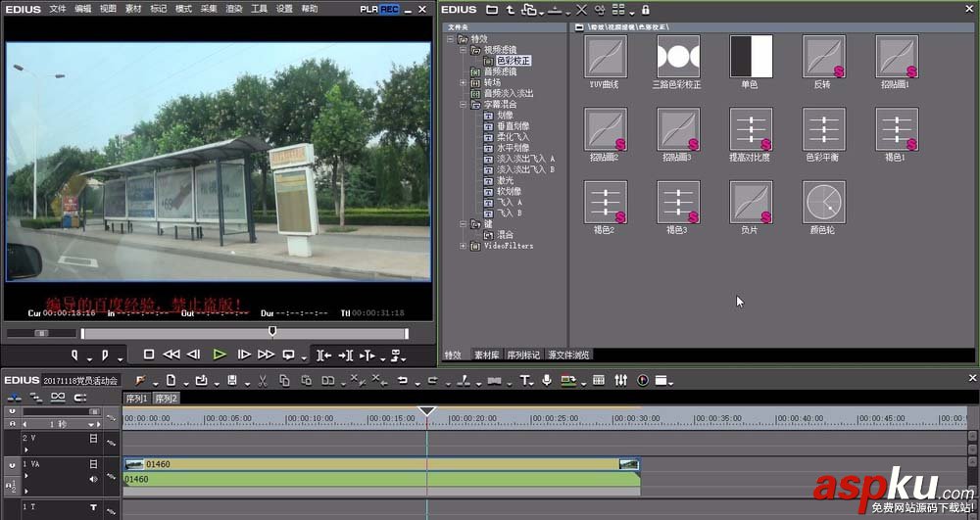Image resolution: width=980 pixels, height=520 pixels.
Task: Select the 单色 effect thumbnail
Action: point(751,56)
